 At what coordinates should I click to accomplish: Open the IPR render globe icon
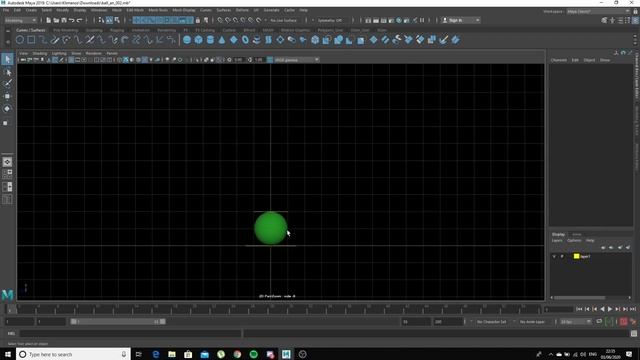pyautogui.click(x=399, y=20)
